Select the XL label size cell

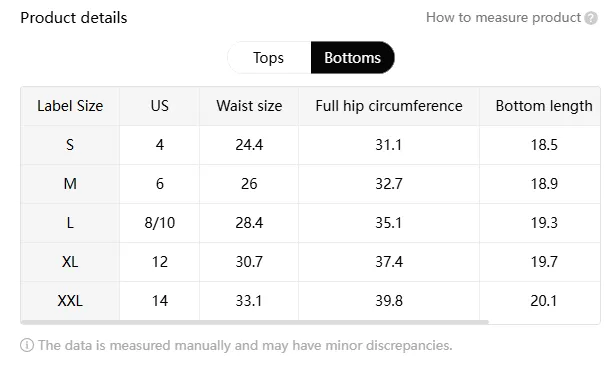(x=70, y=262)
